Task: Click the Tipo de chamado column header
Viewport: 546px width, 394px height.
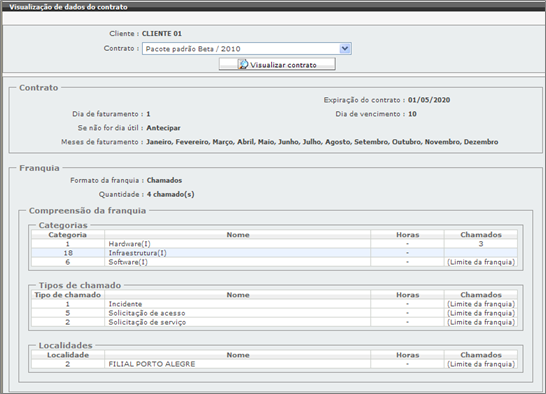Action: click(x=68, y=295)
